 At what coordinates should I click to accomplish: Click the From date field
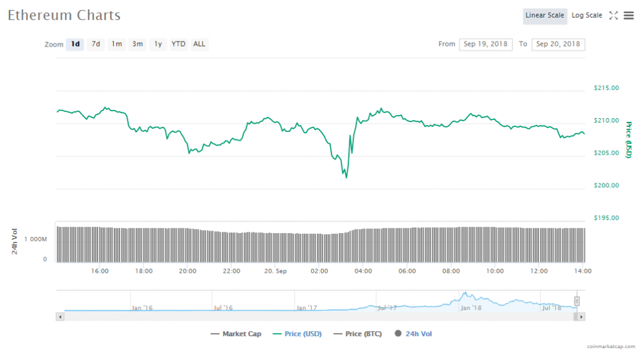pos(485,45)
